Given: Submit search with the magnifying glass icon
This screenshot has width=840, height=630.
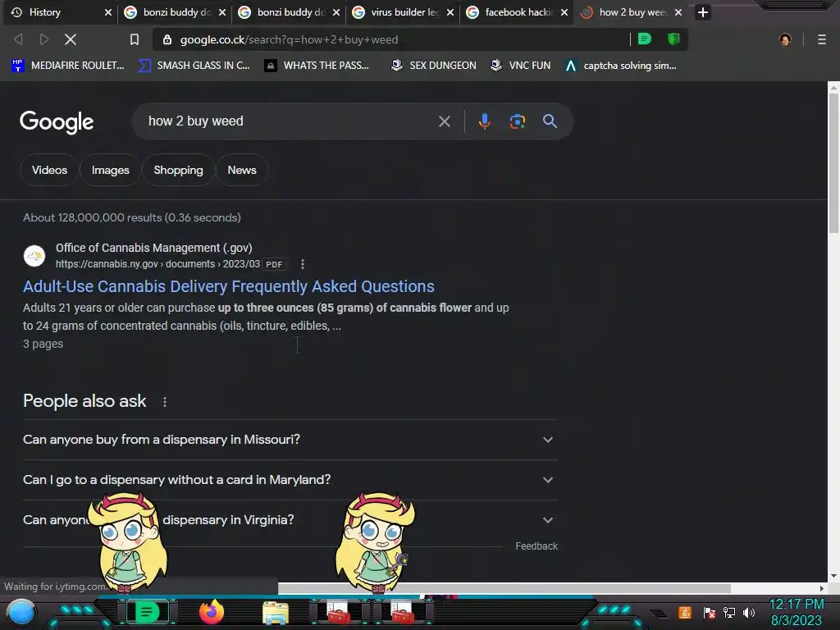Looking at the screenshot, I should (550, 121).
